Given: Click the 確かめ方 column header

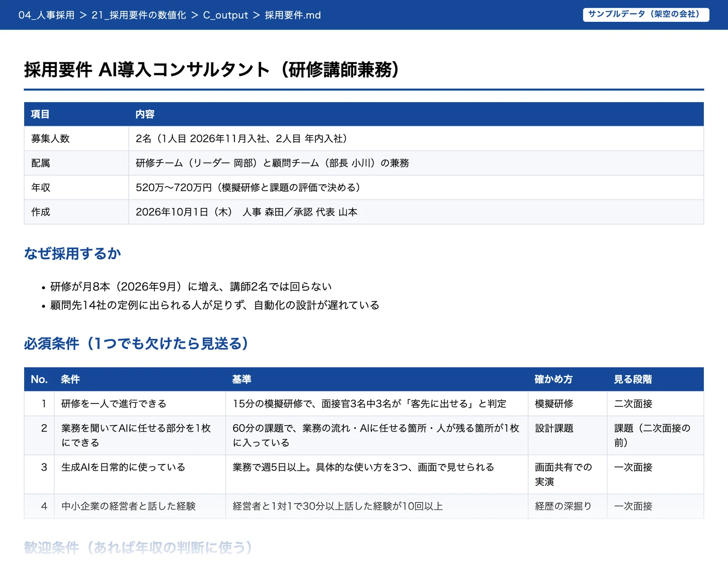Looking at the screenshot, I should pyautogui.click(x=553, y=379).
